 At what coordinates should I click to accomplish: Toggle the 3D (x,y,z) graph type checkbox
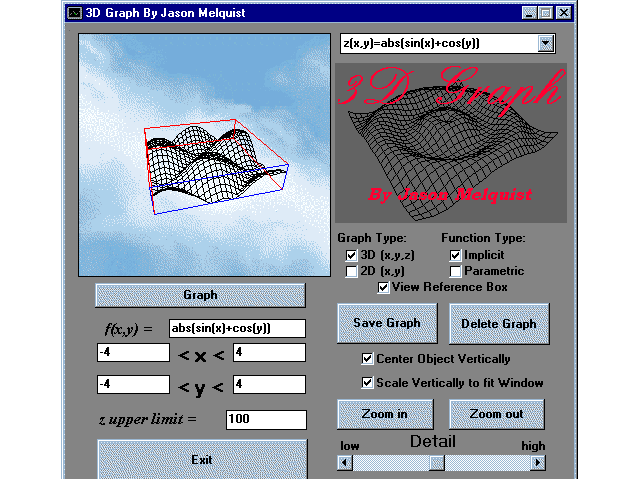click(x=352, y=256)
